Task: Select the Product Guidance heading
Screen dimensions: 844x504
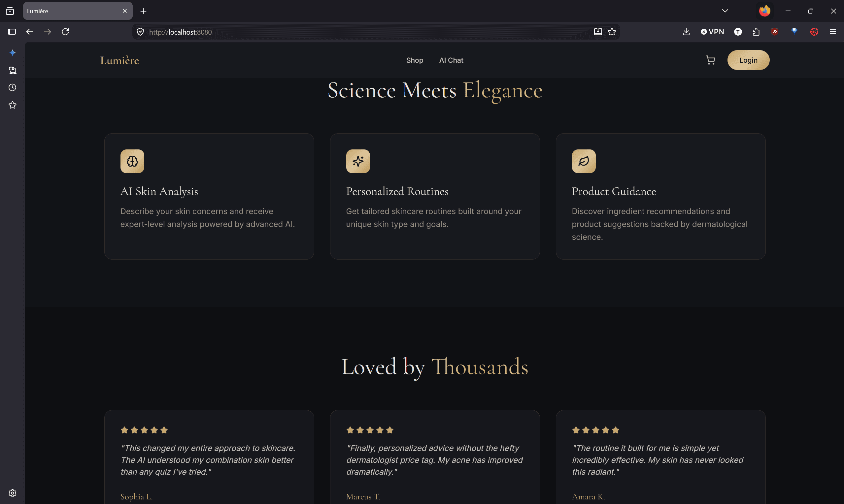Action: pos(614,191)
